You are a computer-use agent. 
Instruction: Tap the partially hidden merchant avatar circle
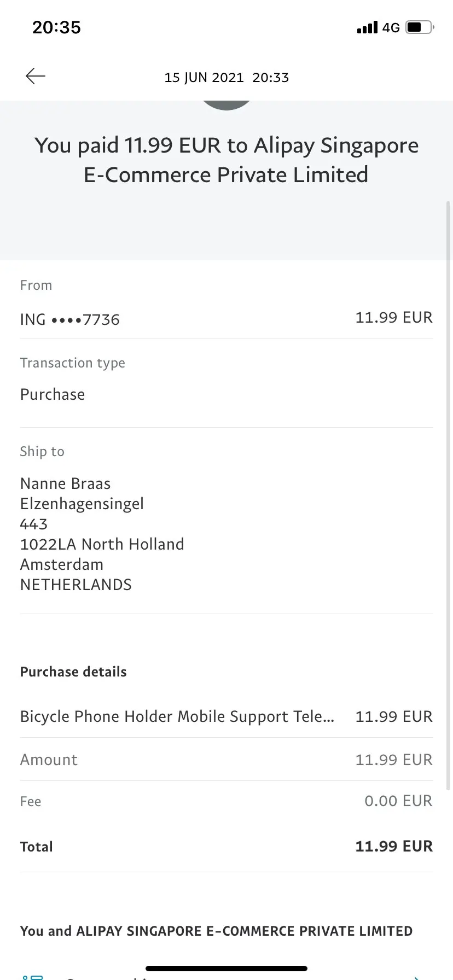226,104
